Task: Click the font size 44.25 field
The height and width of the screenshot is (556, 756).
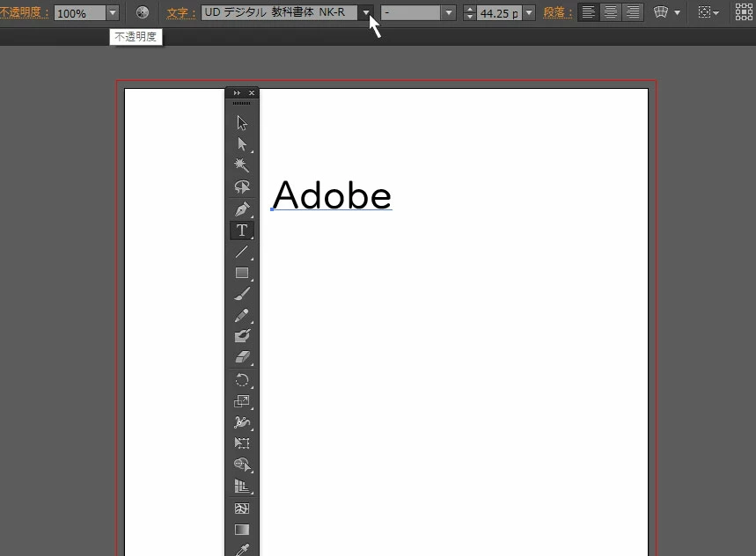Action: click(500, 13)
